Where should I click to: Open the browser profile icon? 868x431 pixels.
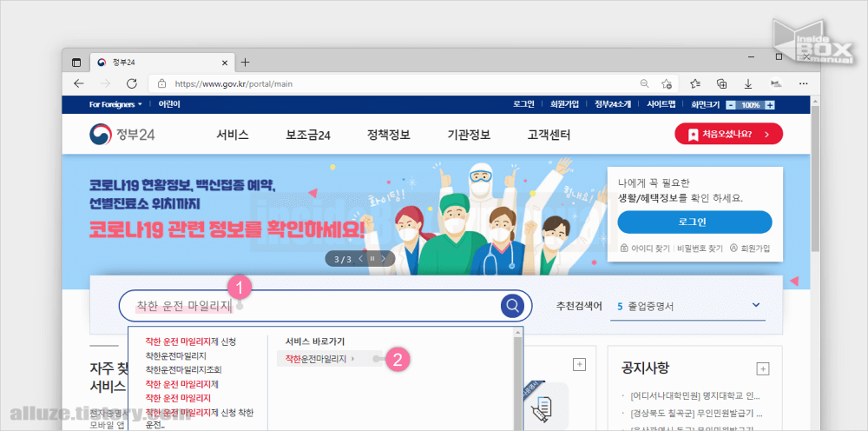tap(776, 83)
